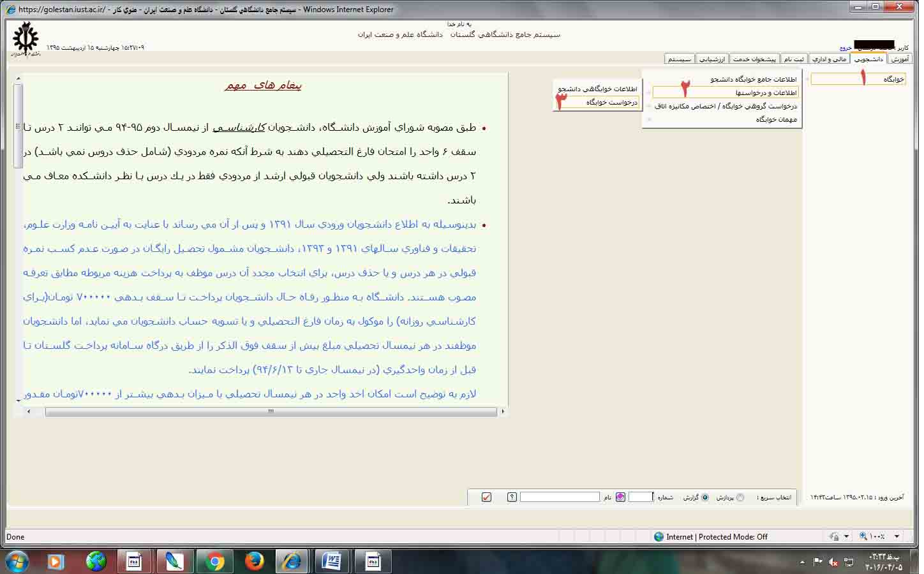Click the zoom magnifier icon in status bar
The width and height of the screenshot is (924, 574).
tap(863, 536)
